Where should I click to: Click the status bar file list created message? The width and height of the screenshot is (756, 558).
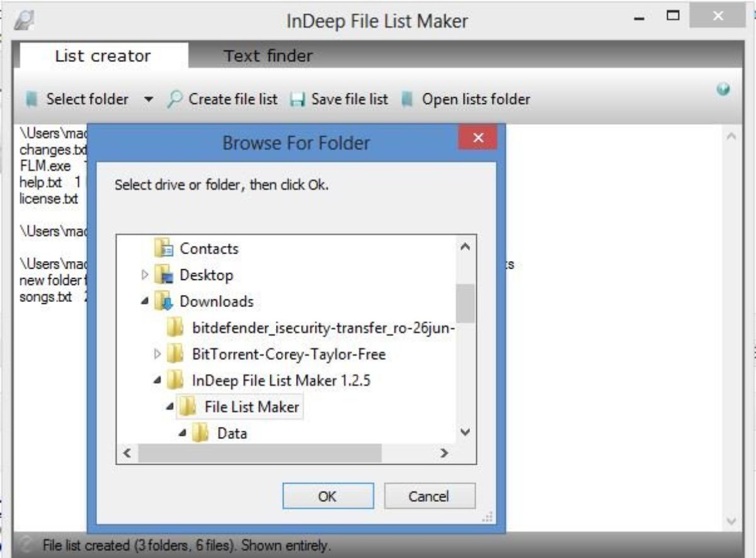coord(186,545)
